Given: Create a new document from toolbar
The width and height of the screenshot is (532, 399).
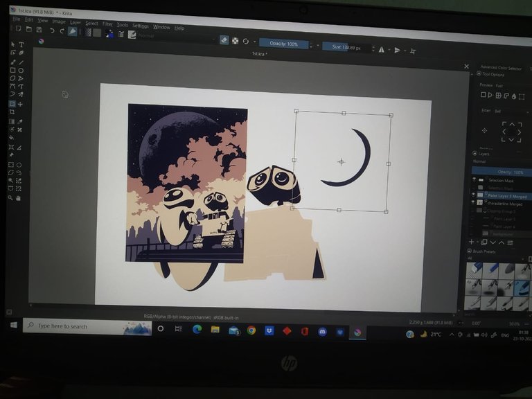Looking at the screenshot, I should coord(19,28).
